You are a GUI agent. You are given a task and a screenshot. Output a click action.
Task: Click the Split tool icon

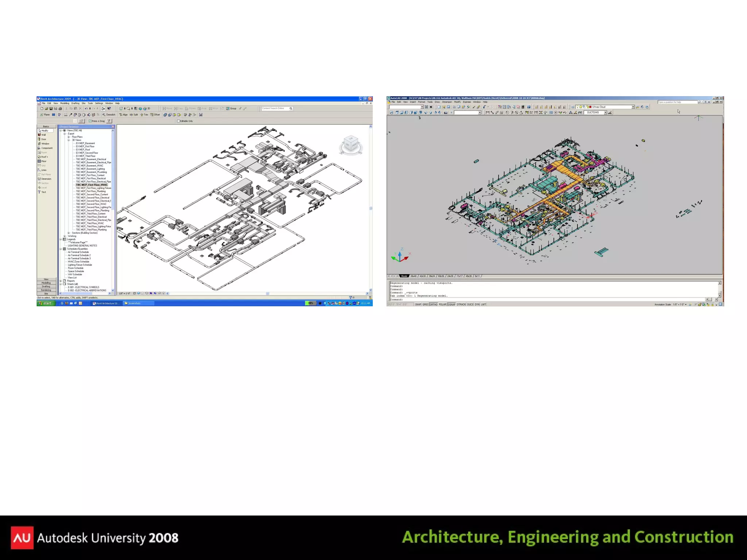coord(134,115)
